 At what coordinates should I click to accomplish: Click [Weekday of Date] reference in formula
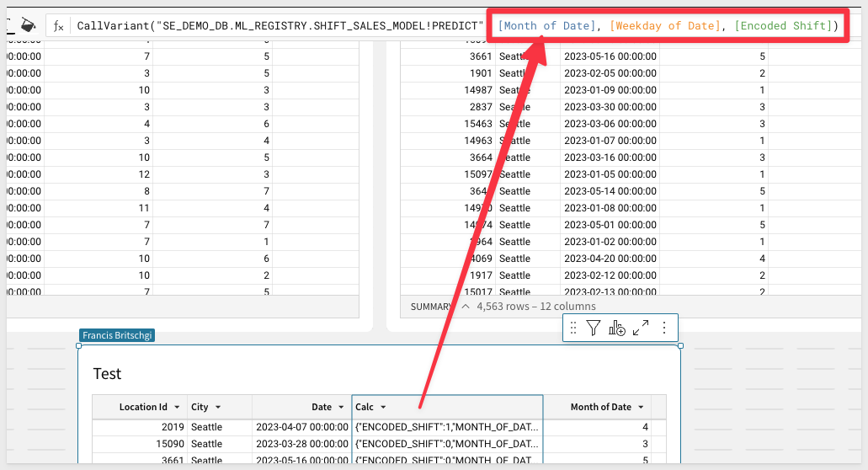tap(666, 26)
